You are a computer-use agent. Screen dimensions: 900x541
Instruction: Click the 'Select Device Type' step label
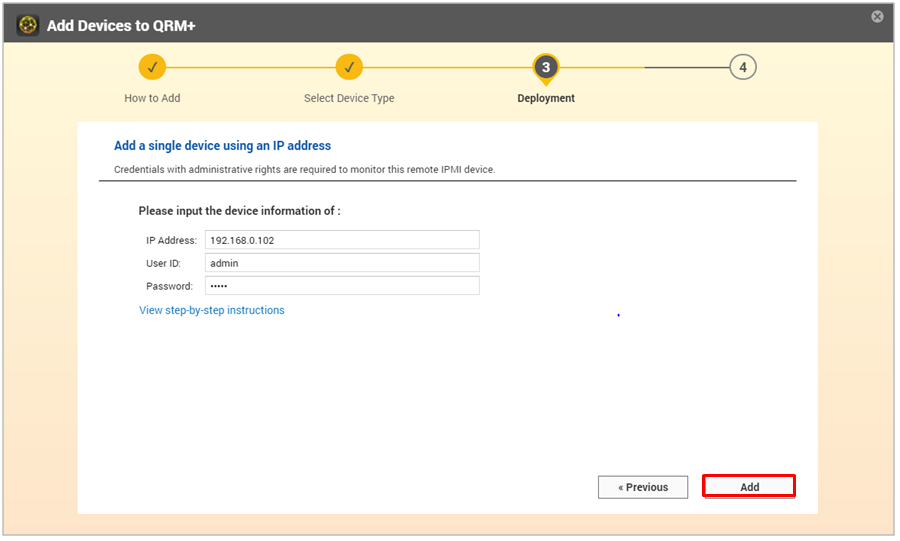349,98
